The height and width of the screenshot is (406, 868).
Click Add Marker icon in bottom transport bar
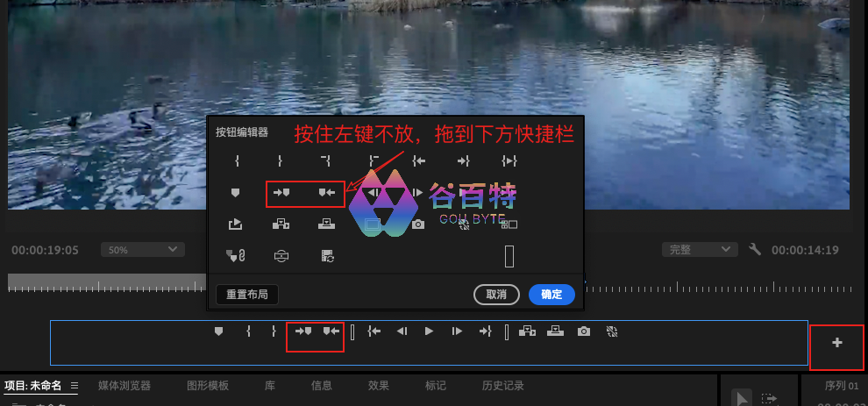pos(218,331)
